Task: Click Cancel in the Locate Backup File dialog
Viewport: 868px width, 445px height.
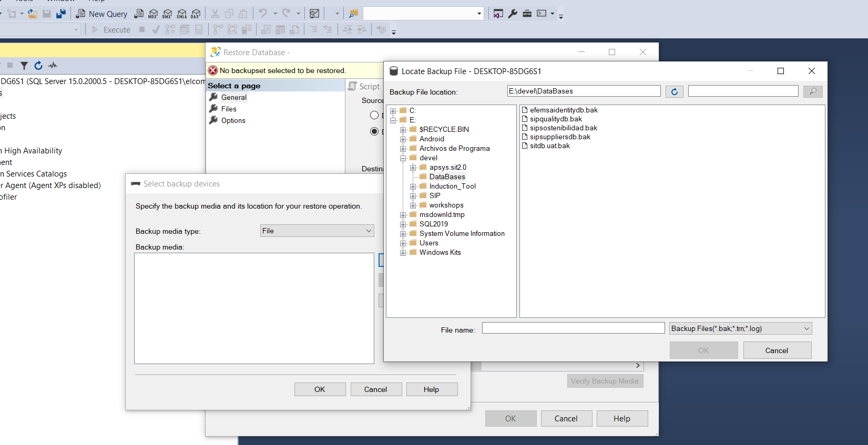Action: click(777, 350)
